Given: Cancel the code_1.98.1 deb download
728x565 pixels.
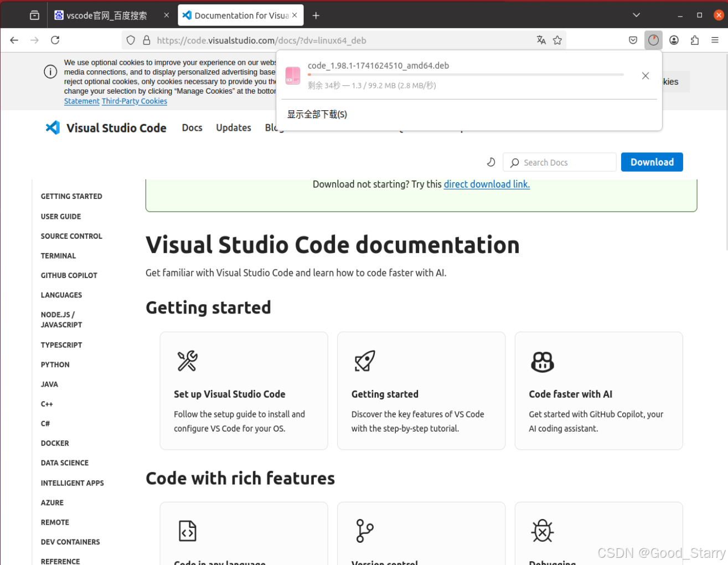Looking at the screenshot, I should pos(646,76).
